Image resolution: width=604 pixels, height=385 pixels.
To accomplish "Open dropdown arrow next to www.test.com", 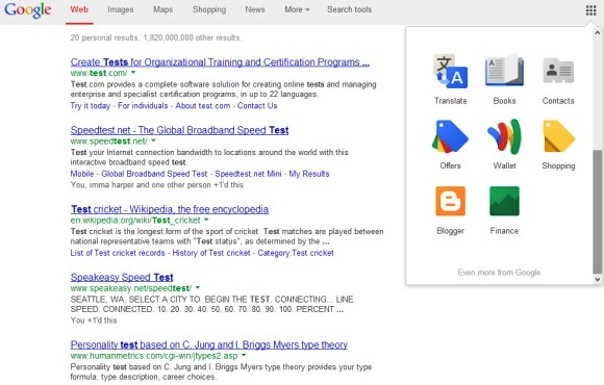I will tap(133, 72).
